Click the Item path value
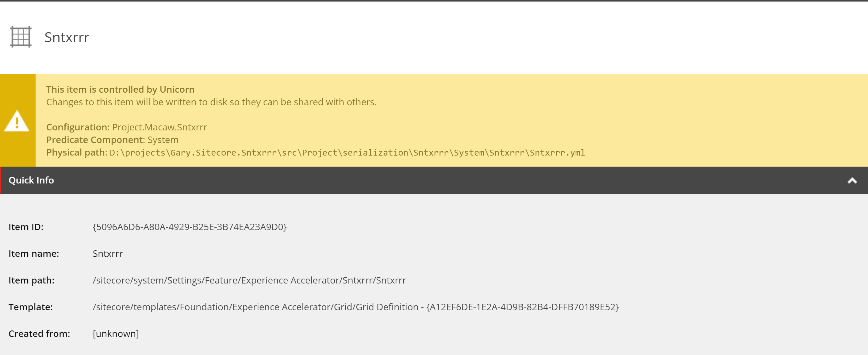The image size is (868, 355). point(249,280)
